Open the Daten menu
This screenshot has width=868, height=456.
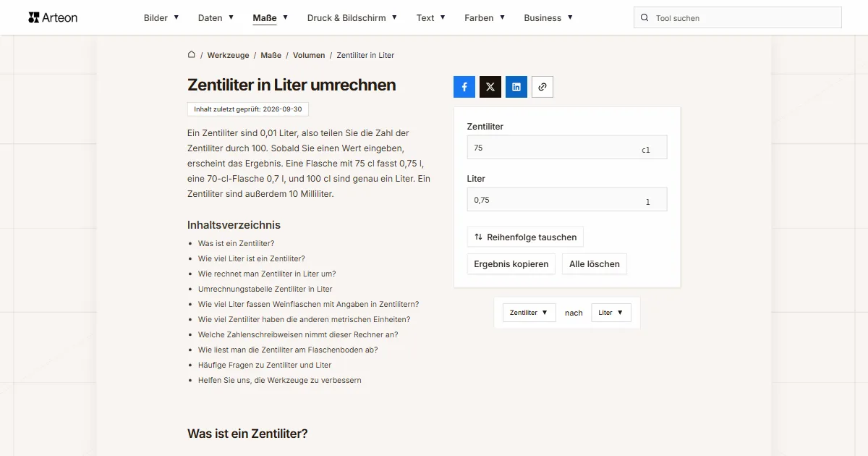click(x=216, y=18)
